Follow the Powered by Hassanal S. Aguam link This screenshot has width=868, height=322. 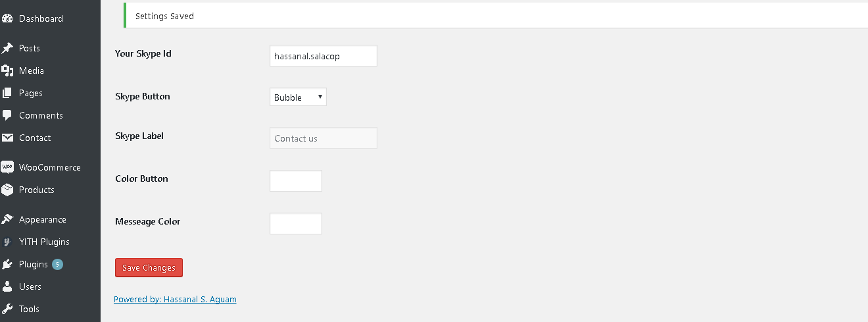[x=175, y=299]
